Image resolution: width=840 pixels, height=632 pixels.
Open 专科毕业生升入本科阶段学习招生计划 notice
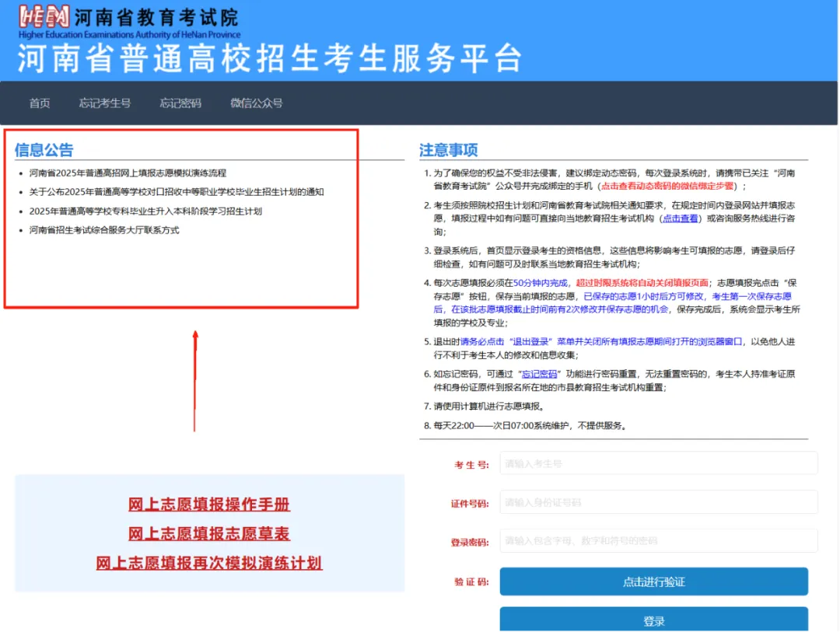145,211
